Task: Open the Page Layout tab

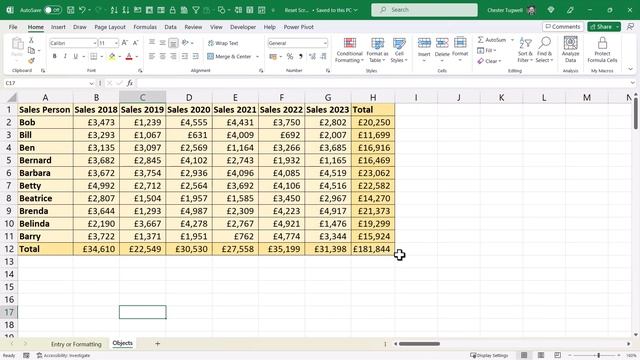Action: (110, 27)
